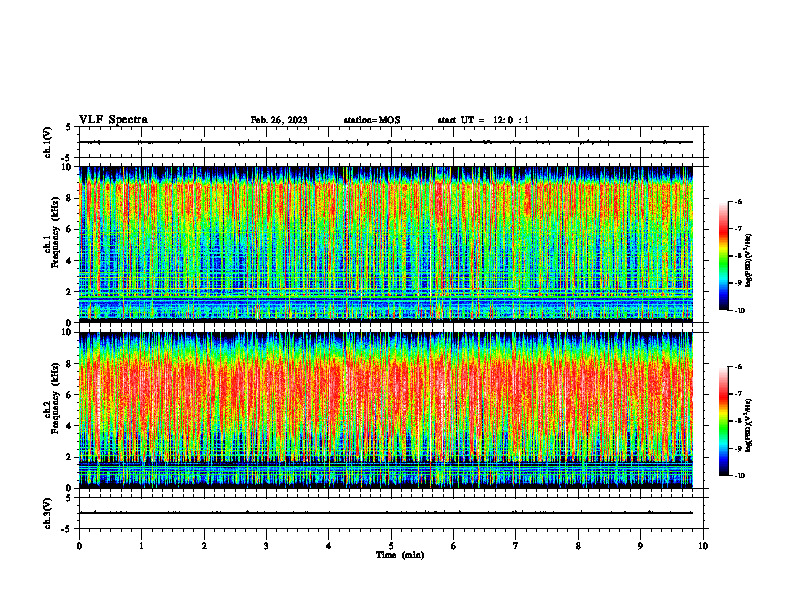This screenshot has height=612, width=792.
Task: Select the date text "Feb. 26, 2023"
Action: point(279,120)
